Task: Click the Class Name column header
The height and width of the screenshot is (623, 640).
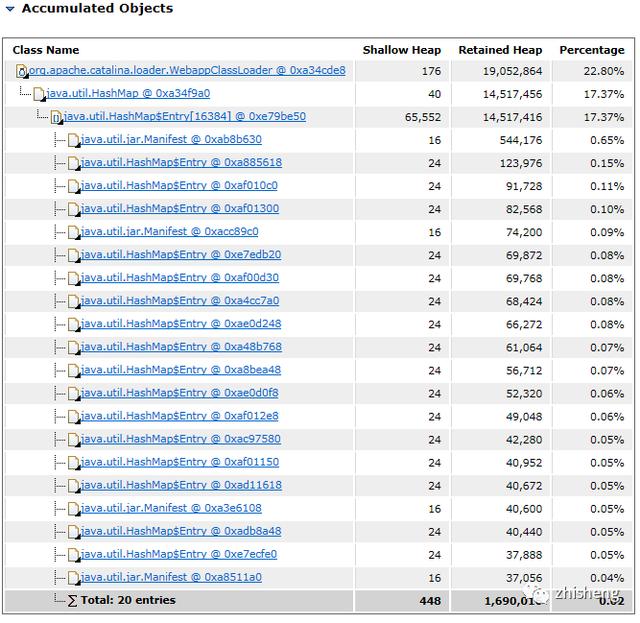Action: 46,50
